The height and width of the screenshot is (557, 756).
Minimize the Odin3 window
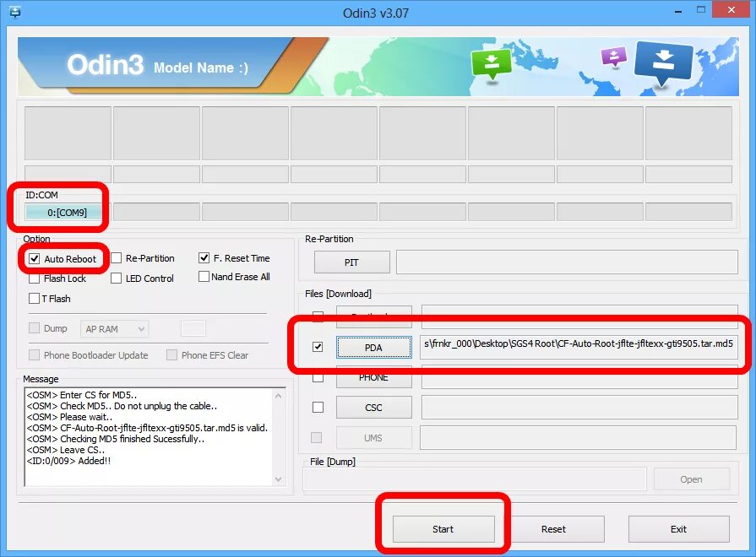click(x=678, y=11)
